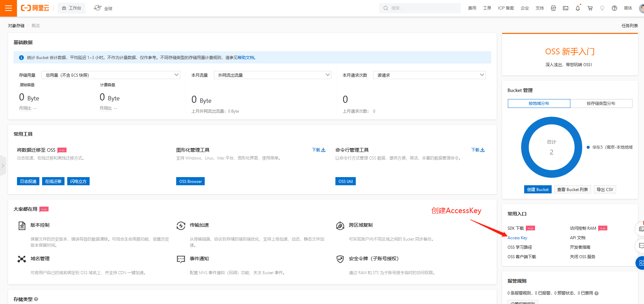Click the 日志投递 button
The width and height of the screenshot is (644, 304).
(28, 181)
